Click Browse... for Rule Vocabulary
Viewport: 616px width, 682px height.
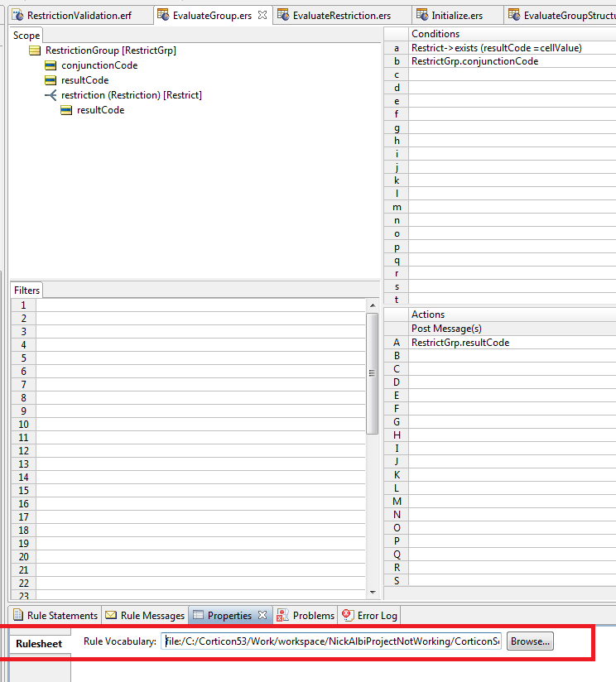530,641
